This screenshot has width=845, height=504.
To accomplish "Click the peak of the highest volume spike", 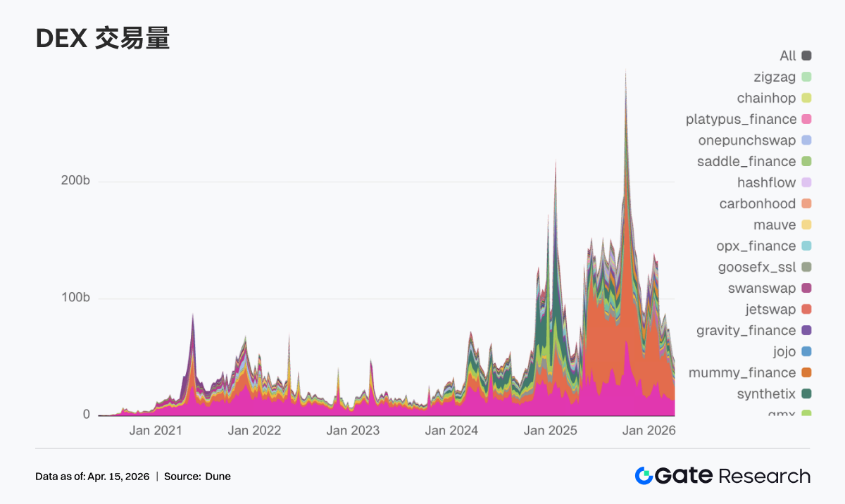I will point(625,71).
